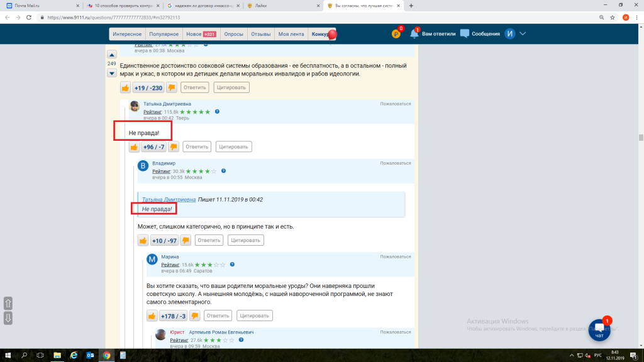Open quoted author link 'Татьяна Дмитриевна'

(169, 199)
